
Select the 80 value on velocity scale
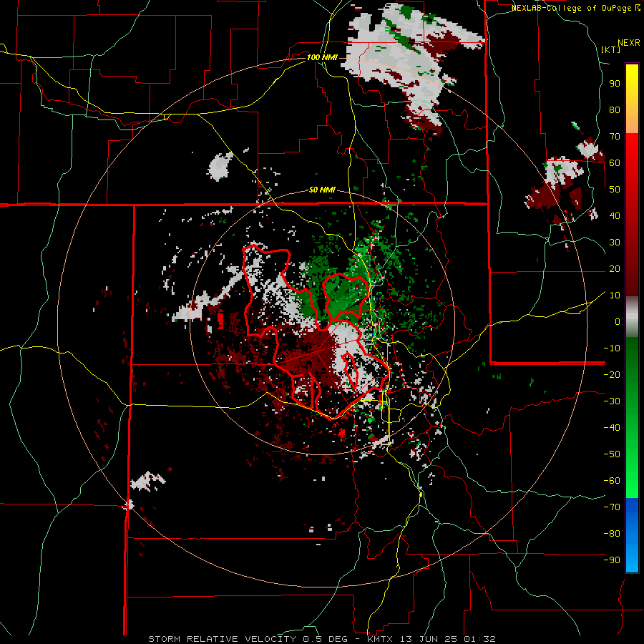pos(615,109)
